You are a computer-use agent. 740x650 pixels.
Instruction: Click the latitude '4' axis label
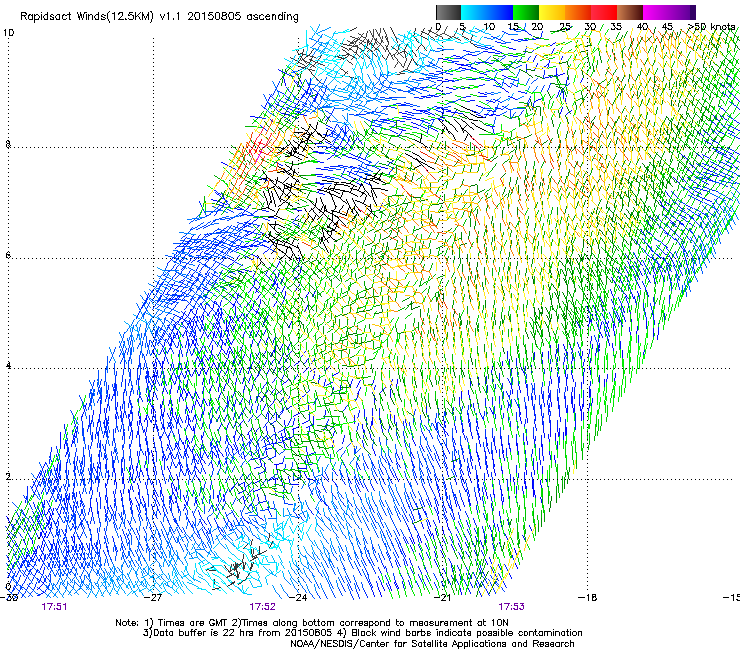click(8, 366)
